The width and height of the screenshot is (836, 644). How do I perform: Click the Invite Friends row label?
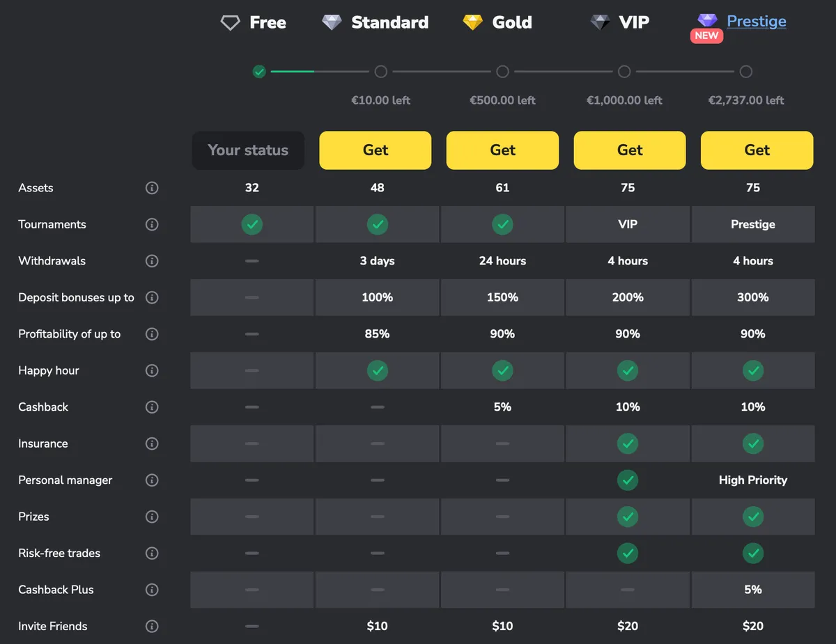pos(53,627)
